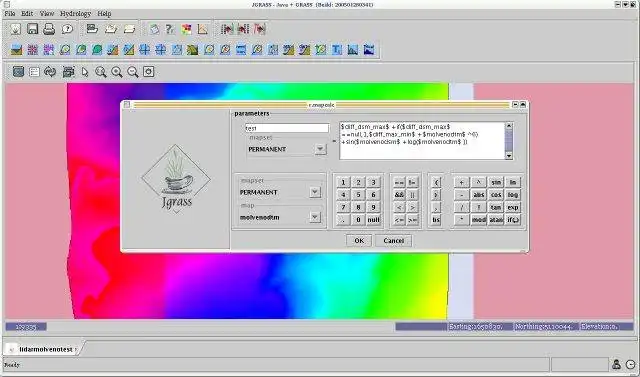Click the null keypad button

(373, 220)
